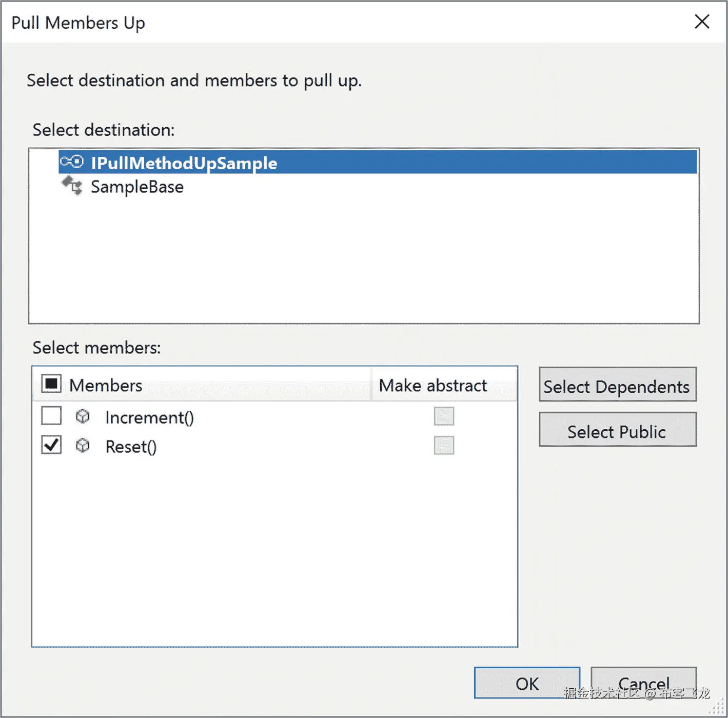Click the method icon next to Reset()
Viewport: 728px width, 718px height.
click(83, 446)
